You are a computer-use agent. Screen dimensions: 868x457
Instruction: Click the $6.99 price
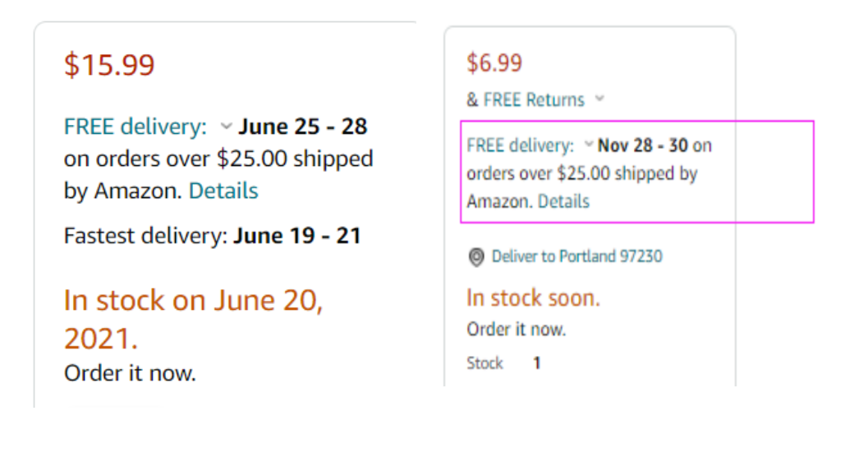(x=494, y=62)
